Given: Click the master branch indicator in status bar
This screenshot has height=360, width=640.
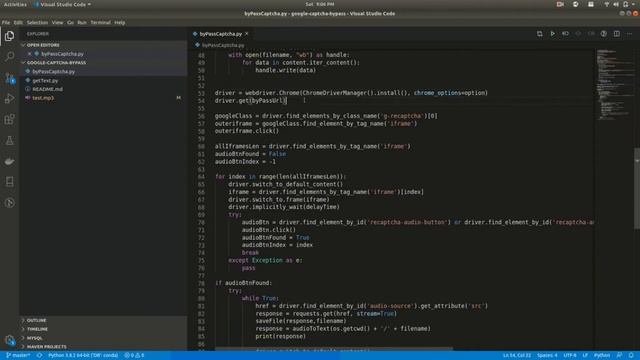Looking at the screenshot, I should (18, 356).
